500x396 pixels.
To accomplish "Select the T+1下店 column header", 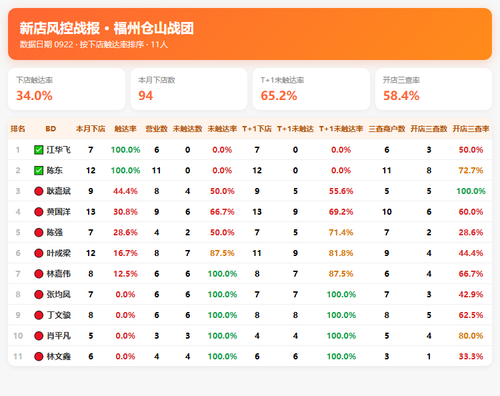I will click(x=257, y=129).
